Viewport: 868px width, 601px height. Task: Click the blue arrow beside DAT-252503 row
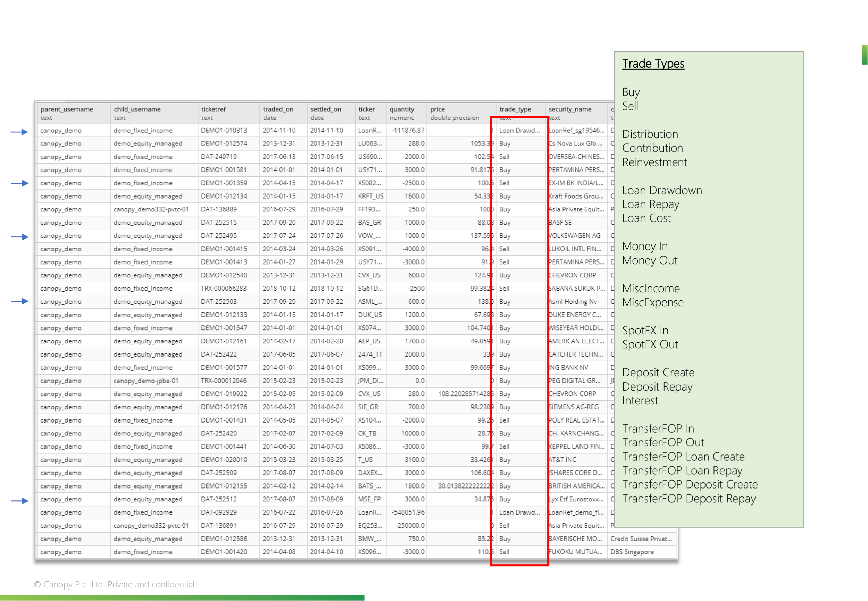point(19,301)
